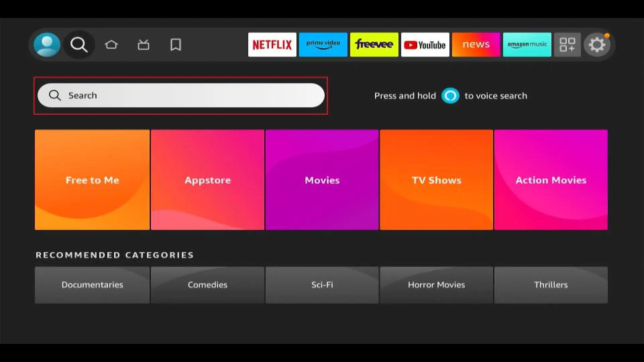The width and height of the screenshot is (644, 362).
Task: Select Comedies recommended category
Action: click(x=207, y=285)
